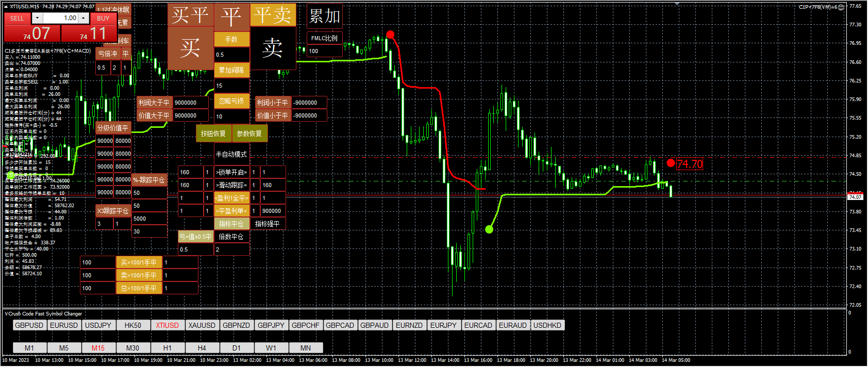Image resolution: width=868 pixels, height=367 pixels.
Task: Click the 买平 close-buys button
Action: [x=190, y=15]
